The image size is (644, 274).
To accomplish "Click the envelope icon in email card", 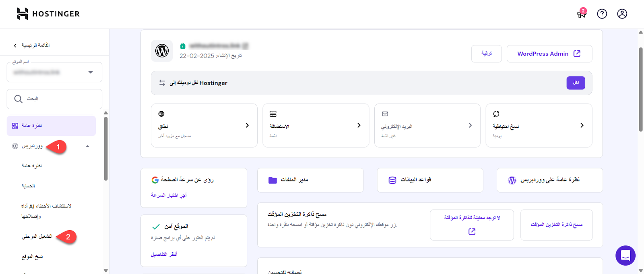I will pyautogui.click(x=385, y=114).
